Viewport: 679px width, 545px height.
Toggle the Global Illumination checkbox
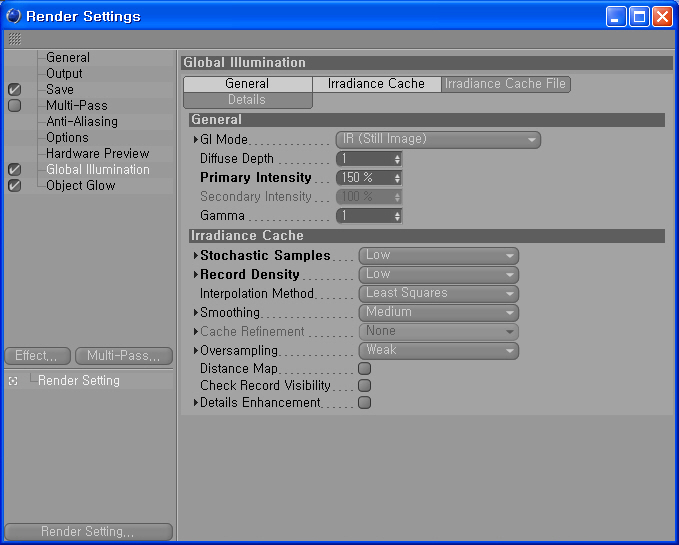pyautogui.click(x=14, y=170)
